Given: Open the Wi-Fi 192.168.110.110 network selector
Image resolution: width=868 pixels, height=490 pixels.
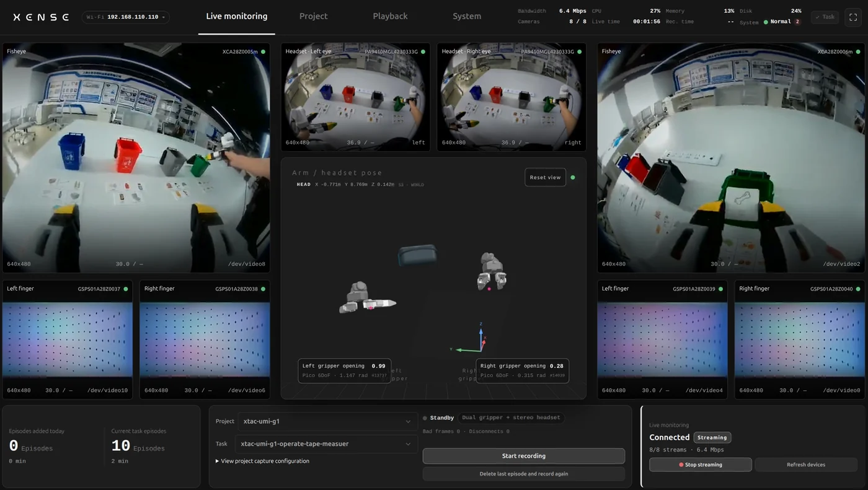Looking at the screenshot, I should click(x=126, y=17).
